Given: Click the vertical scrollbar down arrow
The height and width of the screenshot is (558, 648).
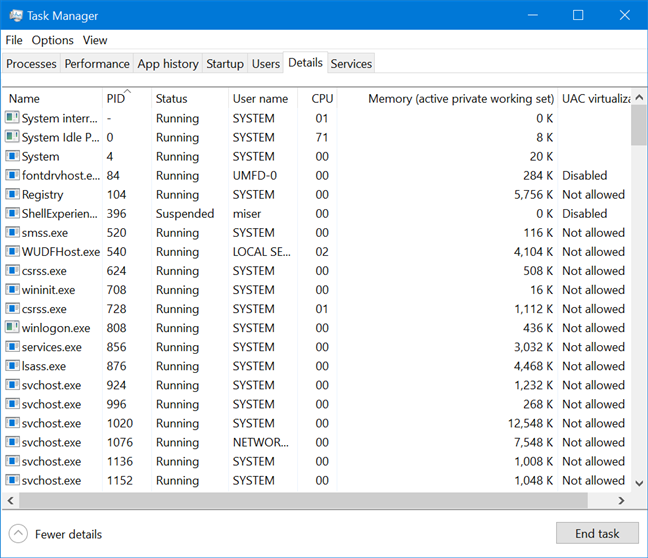Looking at the screenshot, I should pyautogui.click(x=639, y=483).
